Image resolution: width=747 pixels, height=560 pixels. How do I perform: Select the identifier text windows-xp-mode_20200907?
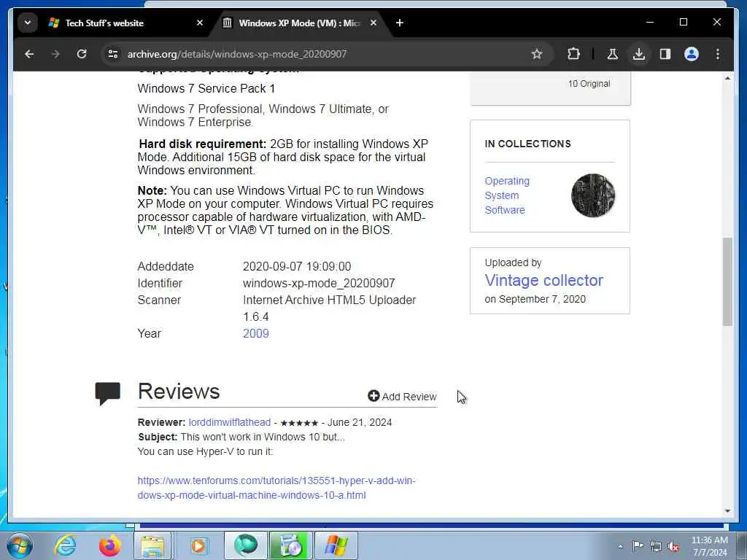coord(319,284)
